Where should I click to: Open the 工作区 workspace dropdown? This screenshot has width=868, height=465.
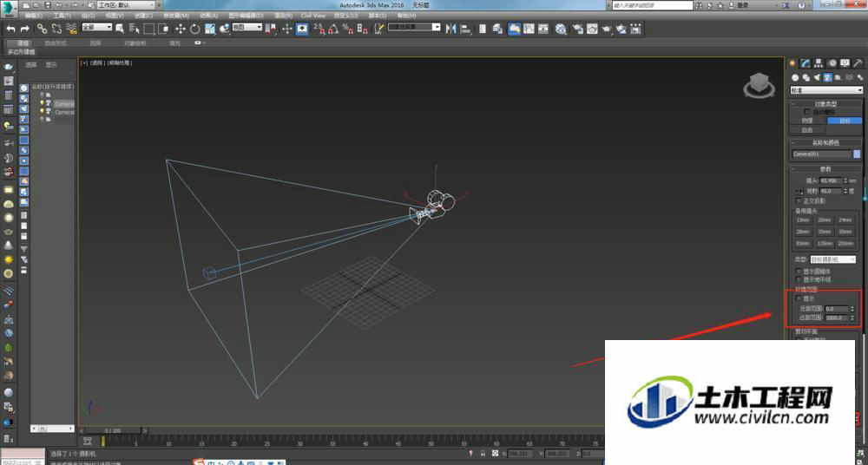coord(127,5)
